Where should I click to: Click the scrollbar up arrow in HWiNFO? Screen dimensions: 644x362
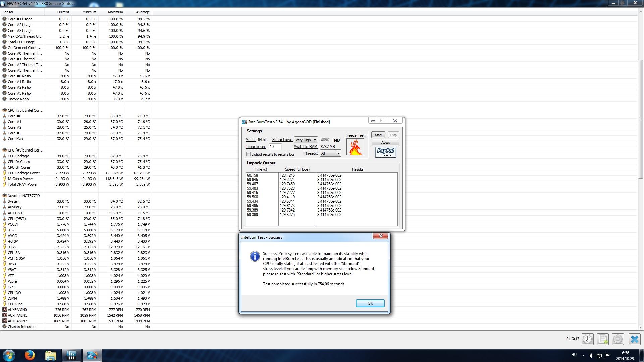click(x=641, y=11)
